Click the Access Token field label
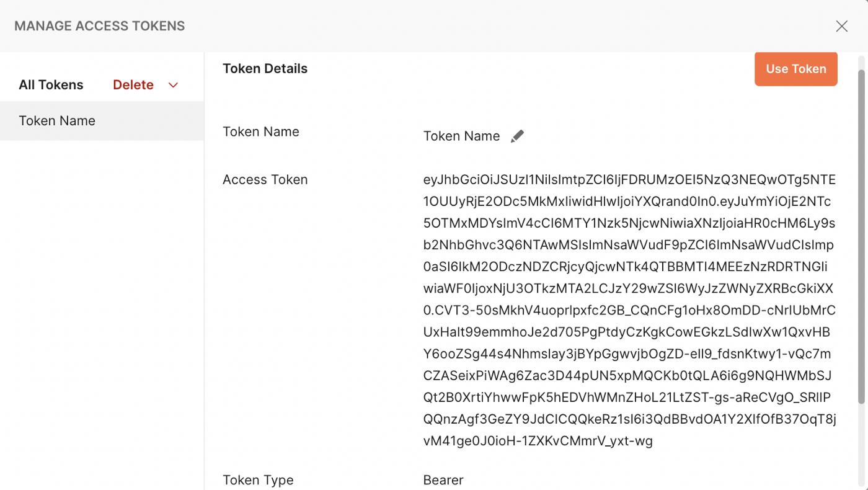 coord(265,180)
